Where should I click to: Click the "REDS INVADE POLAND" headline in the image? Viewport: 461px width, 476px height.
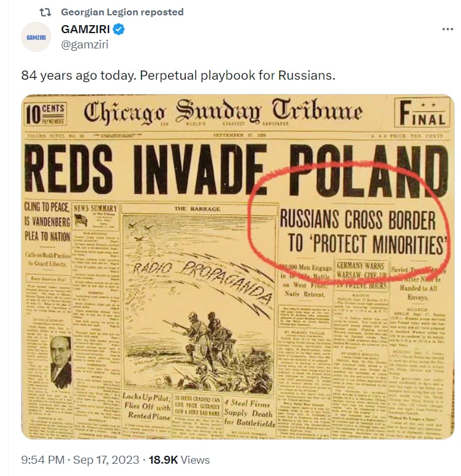pos(236,169)
